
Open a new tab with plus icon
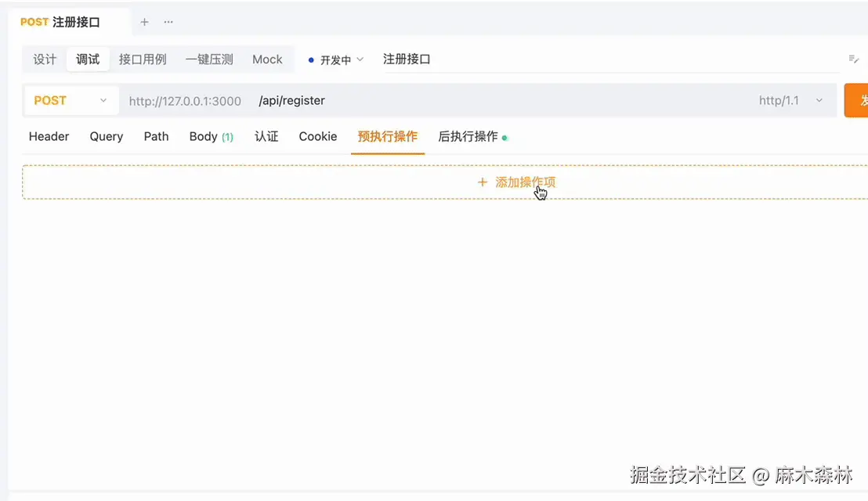[x=144, y=22]
